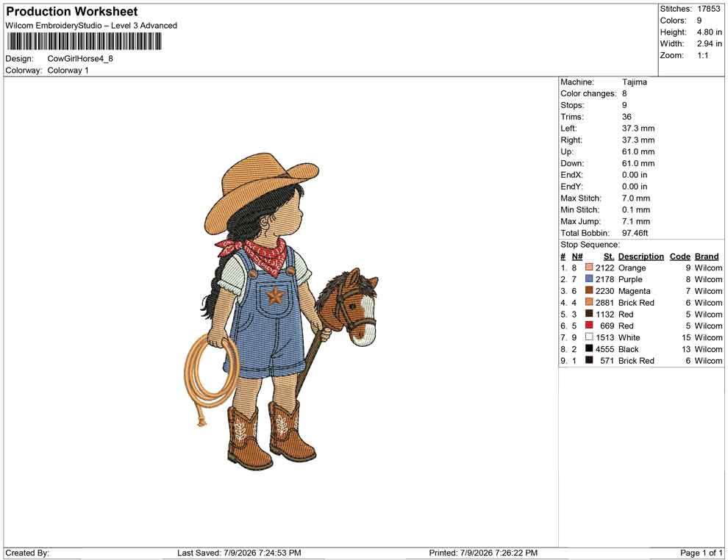This screenshot has width=728, height=560.
Task: Click the 'Description' column header
Action: point(640,256)
